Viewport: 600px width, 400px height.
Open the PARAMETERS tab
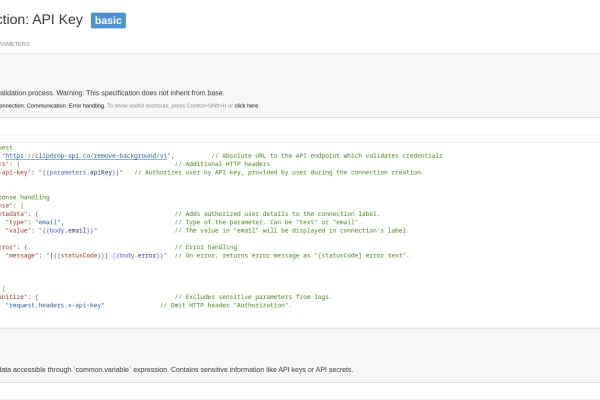point(14,44)
